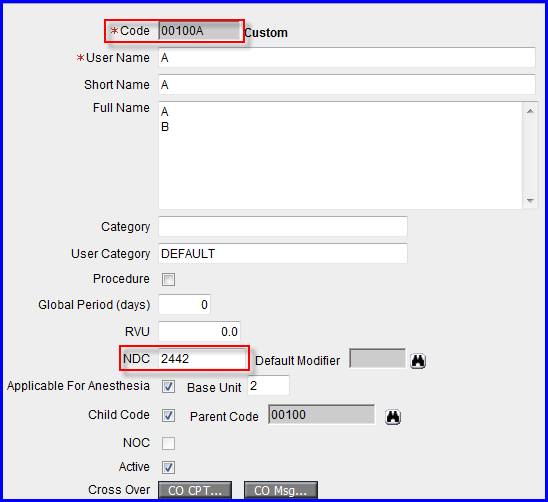Select the empty Category field

[283, 227]
